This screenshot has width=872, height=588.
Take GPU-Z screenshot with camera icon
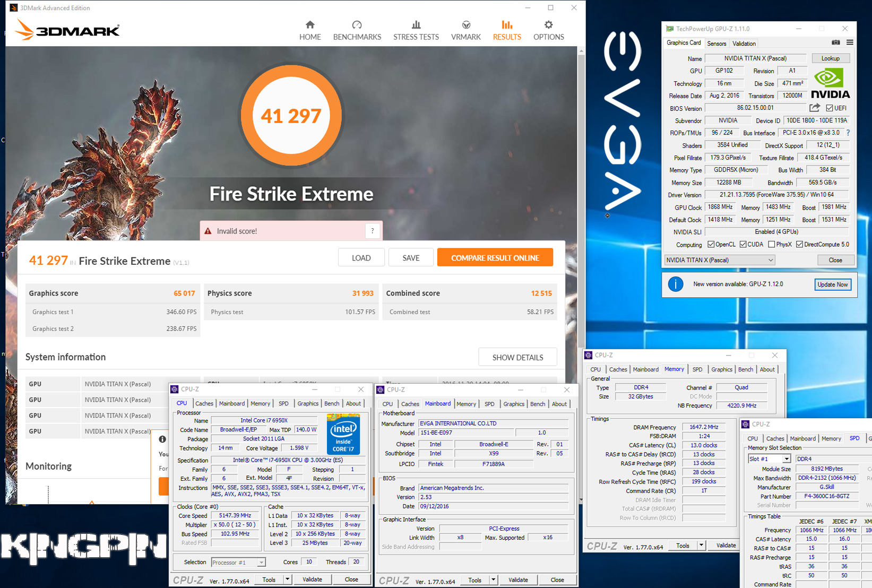(835, 43)
